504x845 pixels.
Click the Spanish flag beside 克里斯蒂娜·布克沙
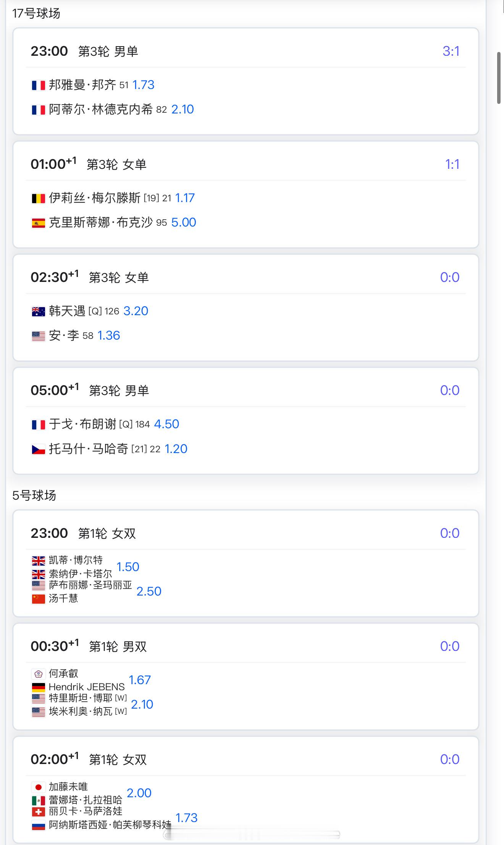click(x=38, y=223)
